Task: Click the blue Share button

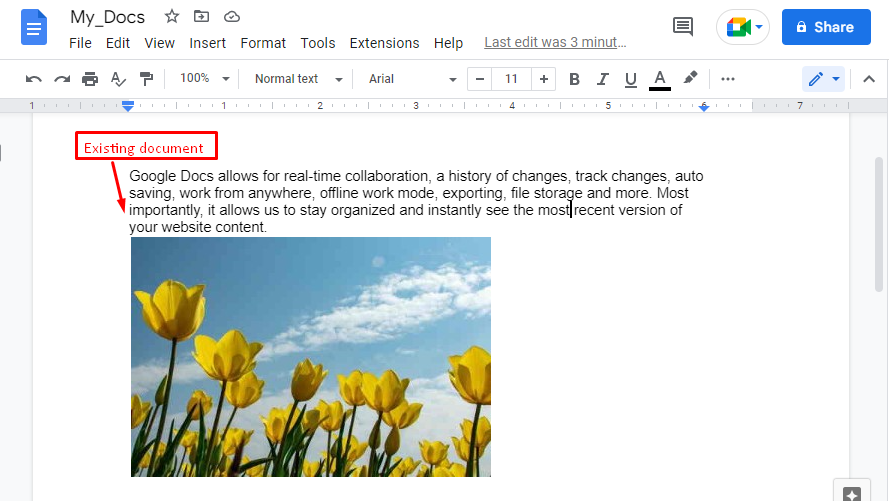Action: click(x=826, y=27)
